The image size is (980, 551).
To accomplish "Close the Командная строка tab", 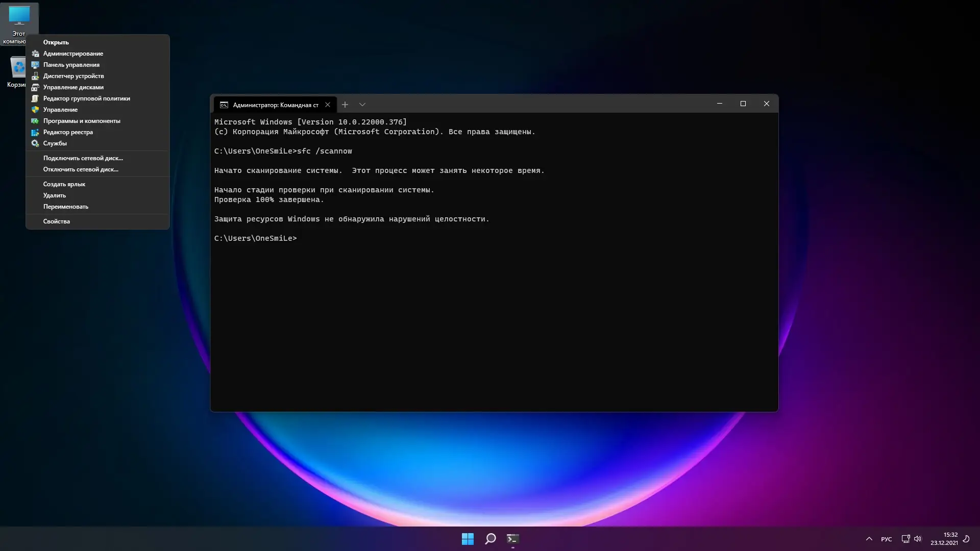I will [x=328, y=105].
